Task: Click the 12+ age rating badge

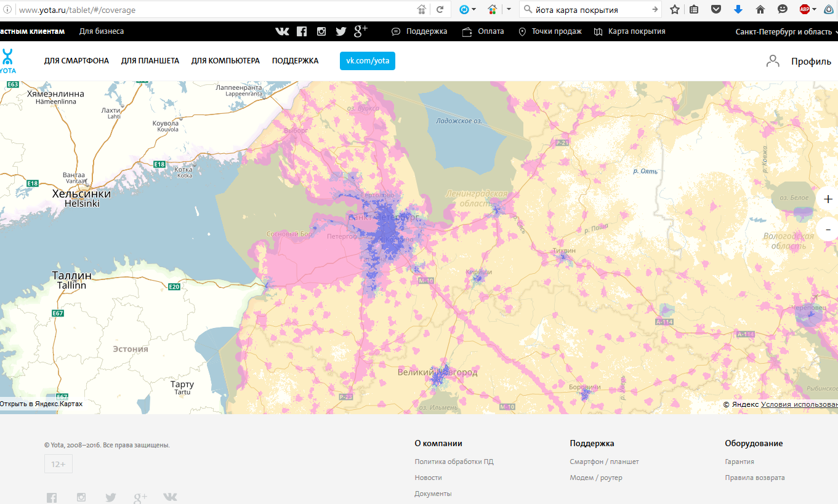Action: click(x=58, y=464)
